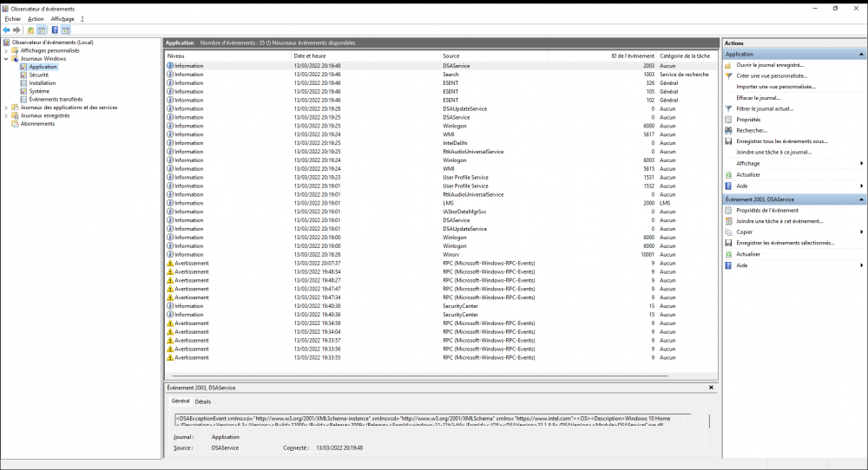Click the Back arrow toolbar icon
The height and width of the screenshot is (470, 868).
click(x=6, y=30)
